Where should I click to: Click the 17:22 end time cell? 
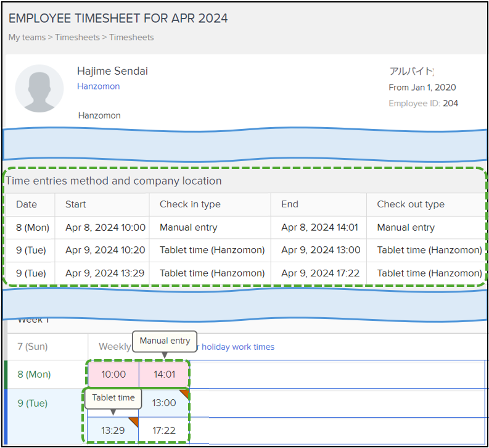164,430
